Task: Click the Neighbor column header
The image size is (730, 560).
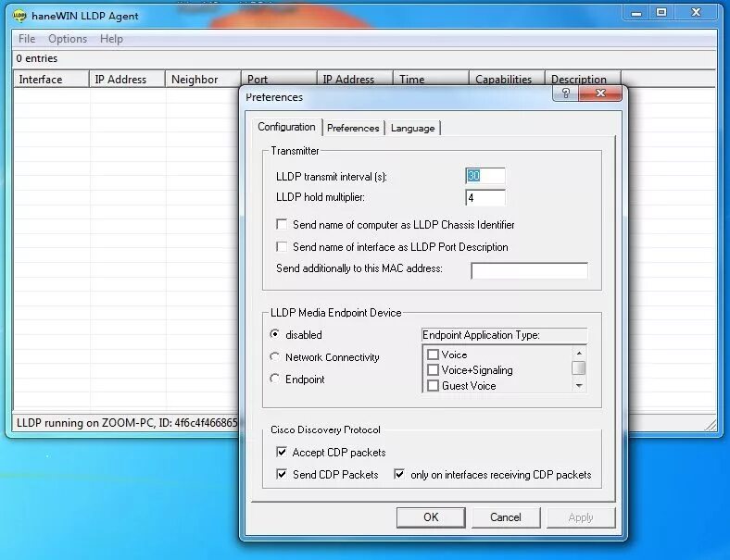Action: pyautogui.click(x=203, y=79)
